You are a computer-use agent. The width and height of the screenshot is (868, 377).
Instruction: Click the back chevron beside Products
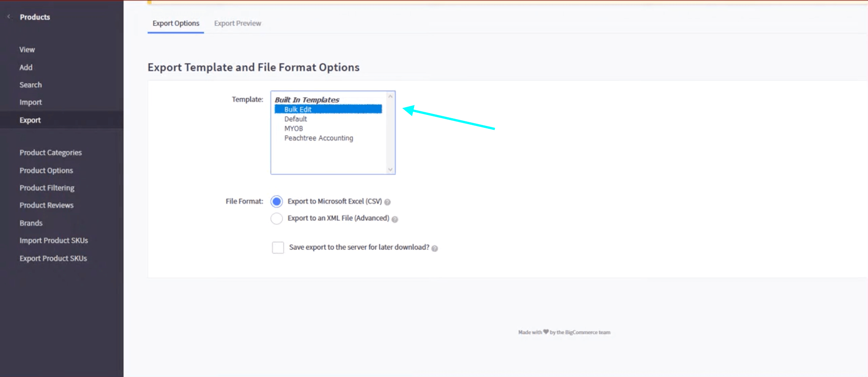9,17
